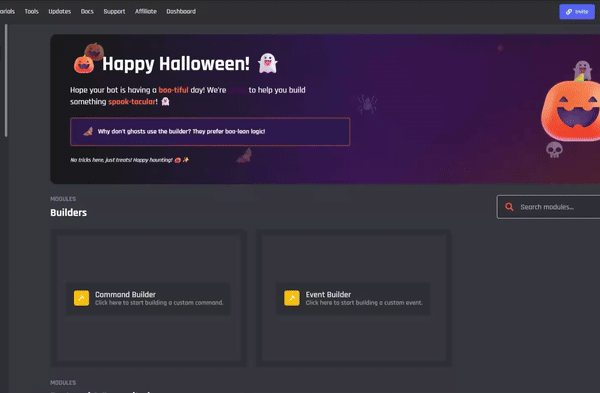Click the Event Builder hammer icon
This screenshot has height=393, width=600.
pos(292,298)
